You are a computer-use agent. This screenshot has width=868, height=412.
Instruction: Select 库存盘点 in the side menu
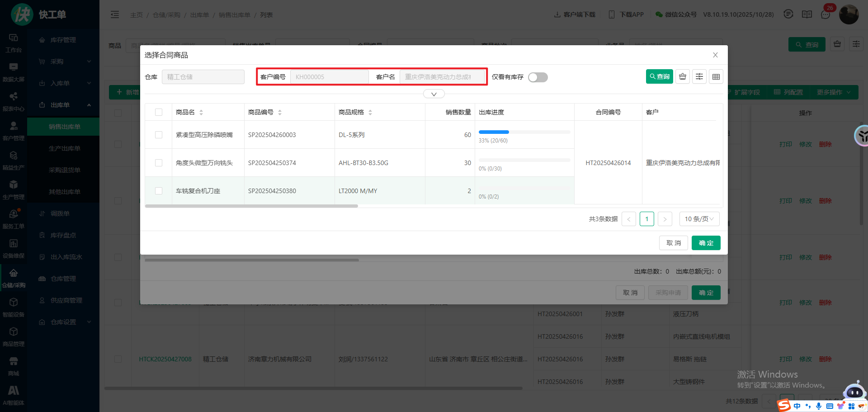(63, 235)
